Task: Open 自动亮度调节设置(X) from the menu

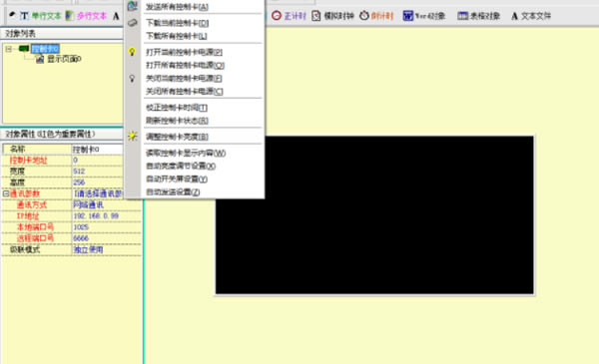Action: (181, 166)
